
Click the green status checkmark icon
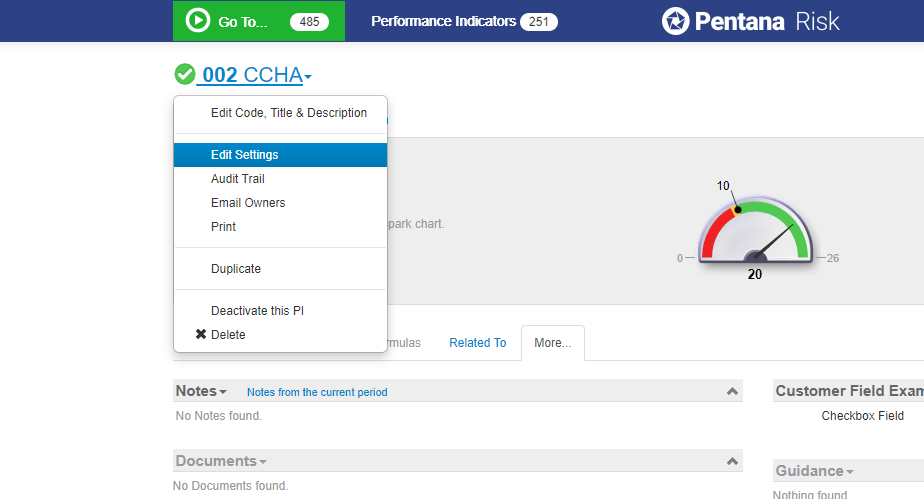[184, 74]
